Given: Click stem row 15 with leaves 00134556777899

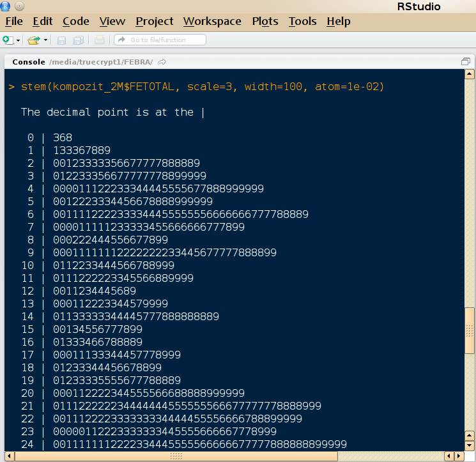Looking at the screenshot, I should [x=82, y=329].
